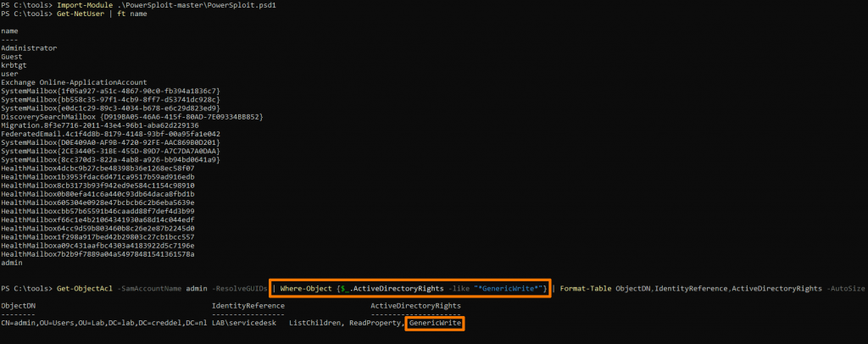Click the Get-NetUser command

click(76, 14)
